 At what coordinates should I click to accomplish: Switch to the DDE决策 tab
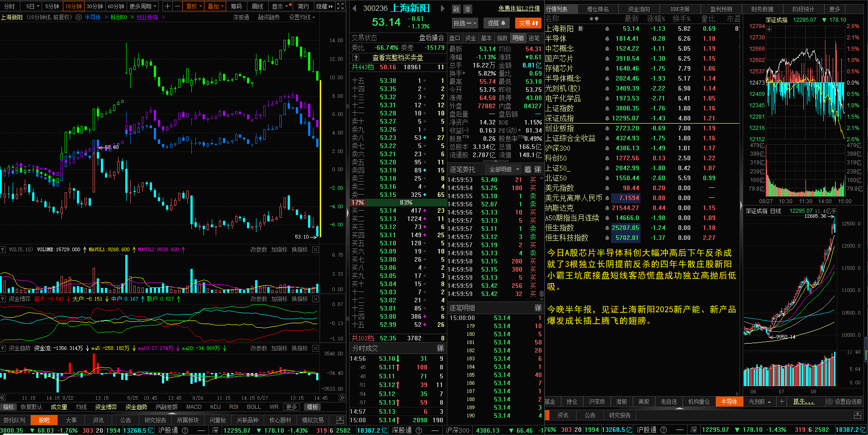(680, 9)
